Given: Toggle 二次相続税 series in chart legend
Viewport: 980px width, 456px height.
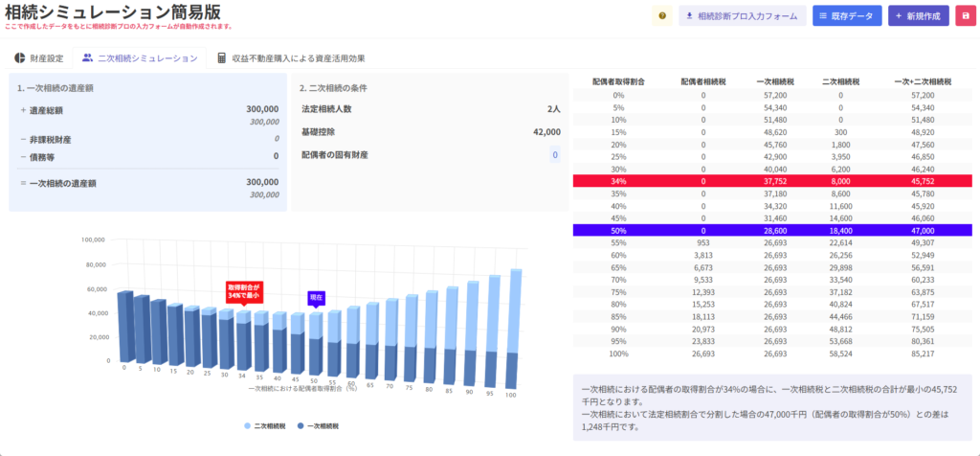Looking at the screenshot, I should tap(269, 425).
